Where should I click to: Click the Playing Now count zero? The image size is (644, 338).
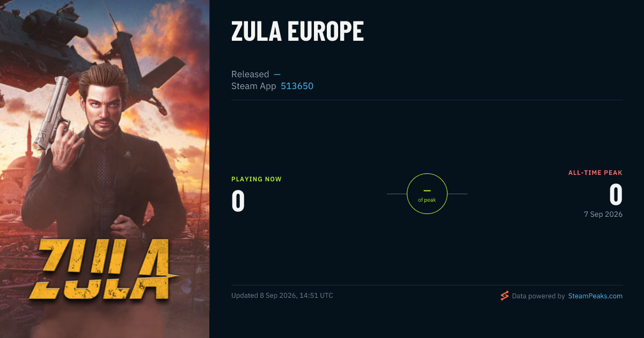pos(238,201)
